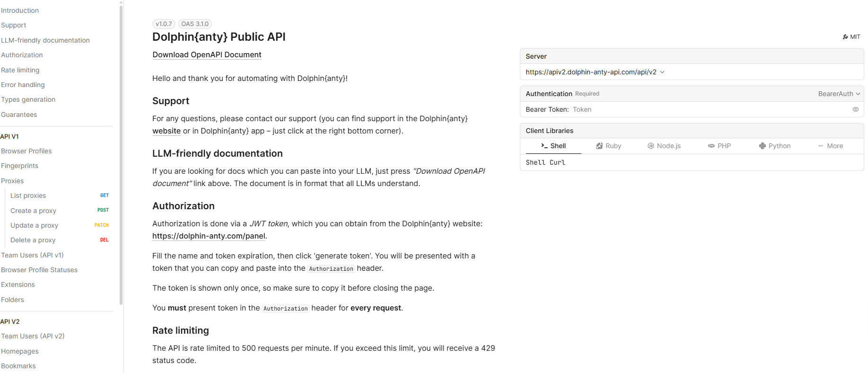The height and width of the screenshot is (373, 868).
Task: Open the https://dolphin-anty.com/panel link
Action: (x=209, y=236)
